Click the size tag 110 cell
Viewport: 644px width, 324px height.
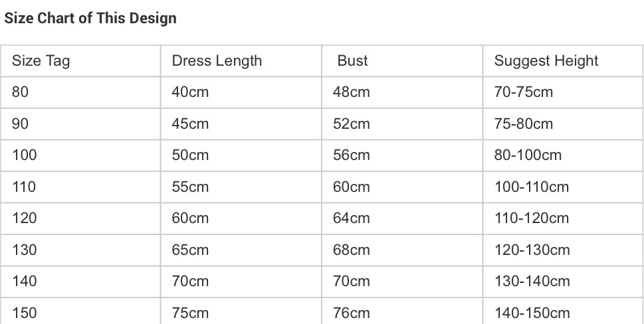click(24, 187)
